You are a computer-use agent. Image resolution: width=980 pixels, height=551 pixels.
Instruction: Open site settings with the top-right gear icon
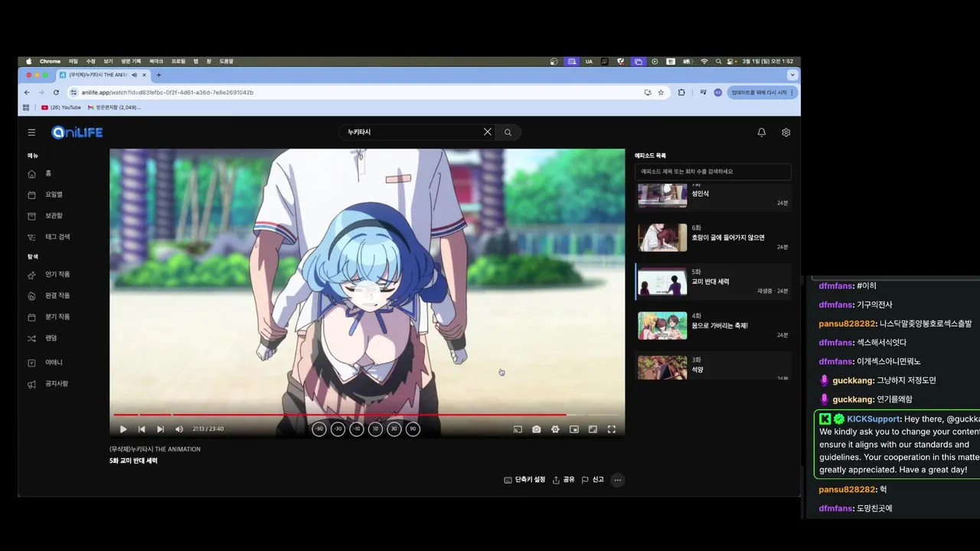pos(786,132)
